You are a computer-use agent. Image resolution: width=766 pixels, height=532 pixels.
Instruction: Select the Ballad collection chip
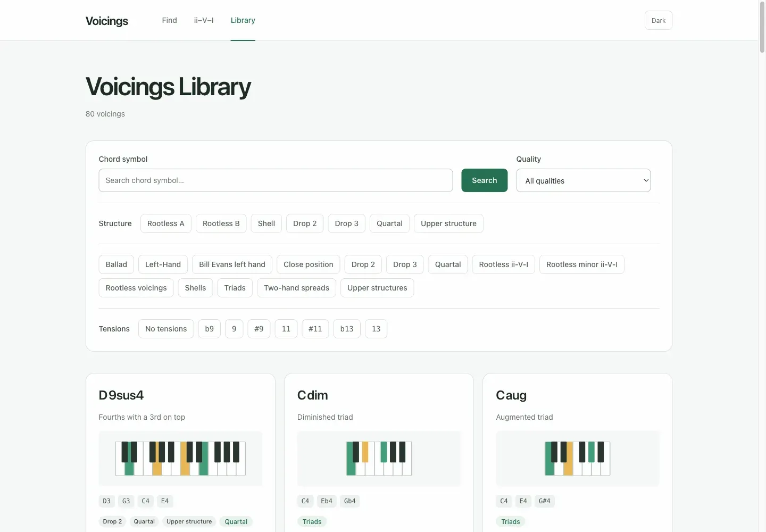(116, 264)
